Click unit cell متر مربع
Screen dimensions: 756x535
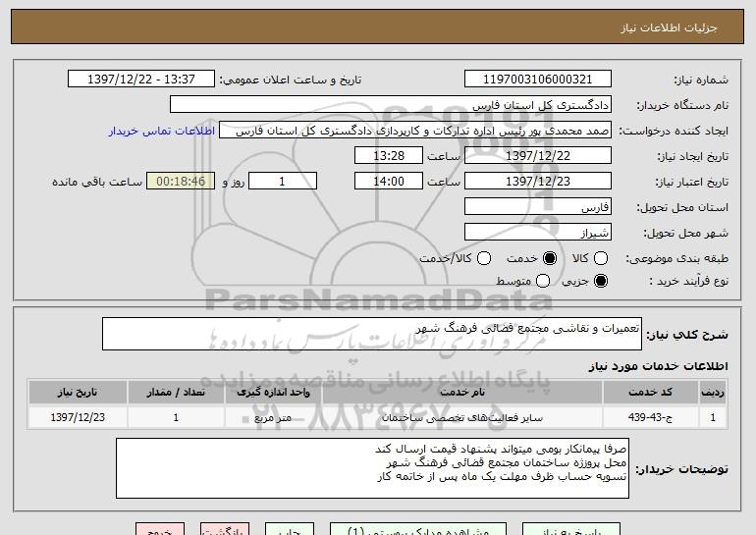(273, 417)
